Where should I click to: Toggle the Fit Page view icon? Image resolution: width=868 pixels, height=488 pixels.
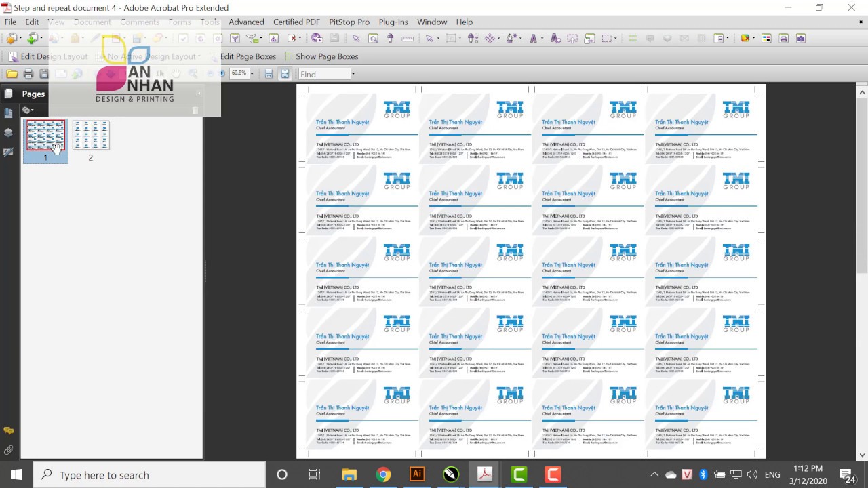tap(285, 73)
